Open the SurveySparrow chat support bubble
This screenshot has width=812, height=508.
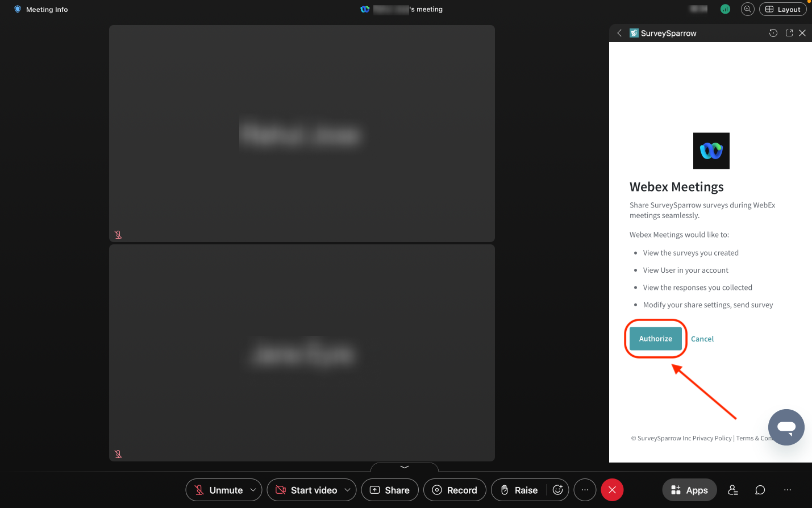point(786,427)
